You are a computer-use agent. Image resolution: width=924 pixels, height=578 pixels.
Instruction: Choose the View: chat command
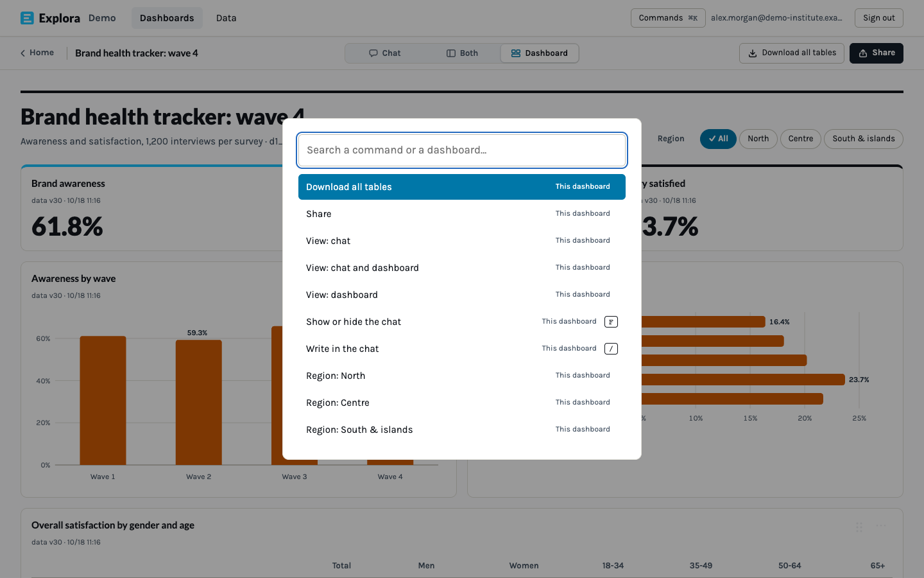[x=462, y=241]
